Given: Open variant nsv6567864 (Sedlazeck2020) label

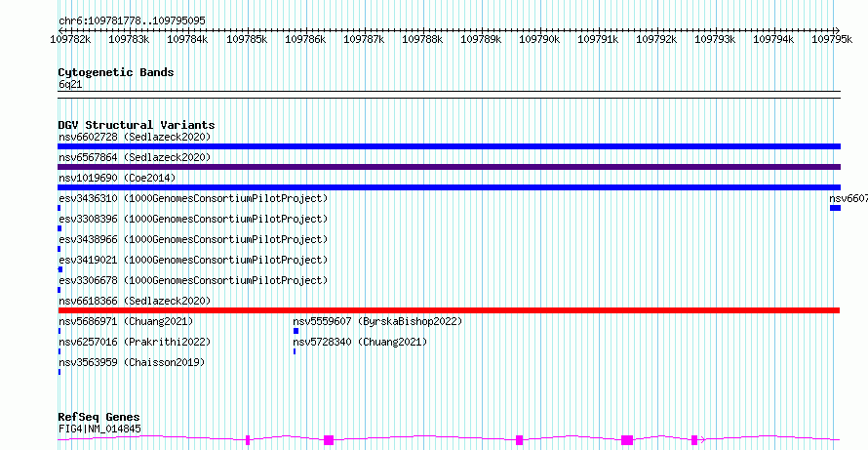Looking at the screenshot, I should [135, 157].
